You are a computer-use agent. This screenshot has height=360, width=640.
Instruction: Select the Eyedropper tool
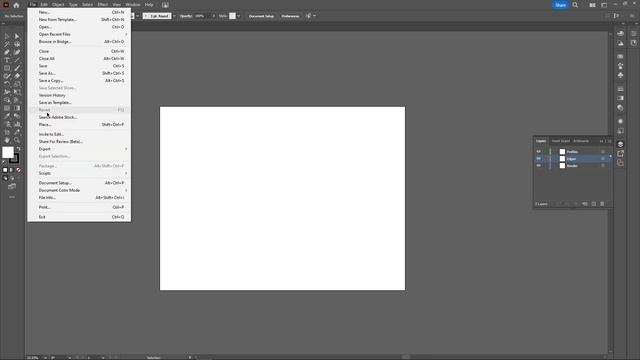point(7,116)
